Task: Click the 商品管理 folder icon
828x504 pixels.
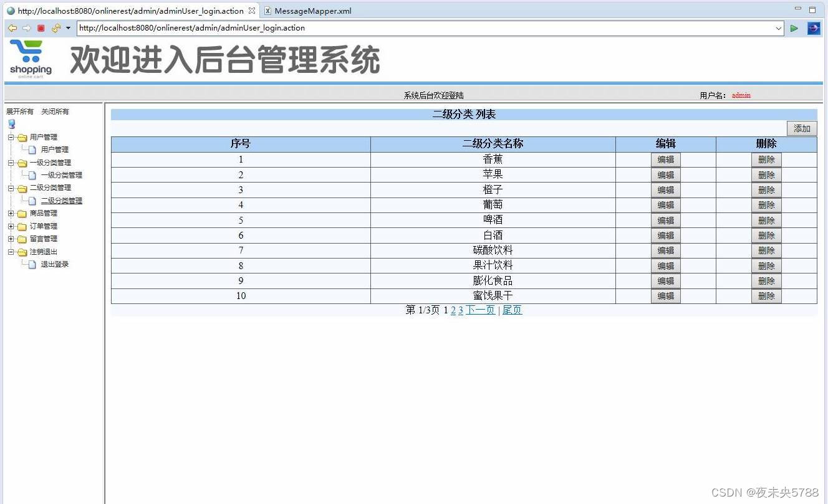Action: [22, 214]
